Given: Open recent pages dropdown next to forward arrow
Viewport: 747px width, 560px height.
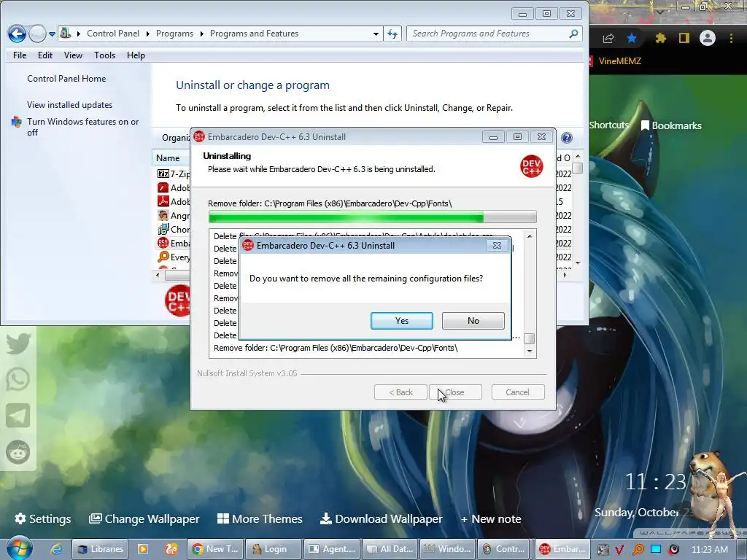Looking at the screenshot, I should 52,34.
